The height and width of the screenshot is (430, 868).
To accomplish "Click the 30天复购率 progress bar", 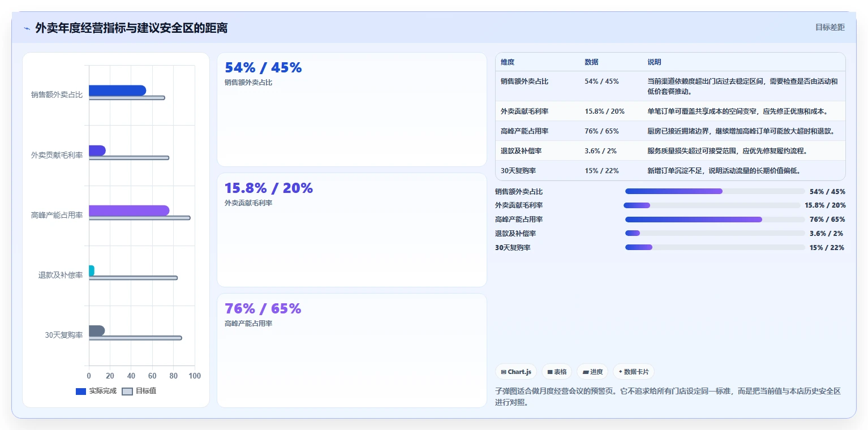I will click(x=715, y=247).
